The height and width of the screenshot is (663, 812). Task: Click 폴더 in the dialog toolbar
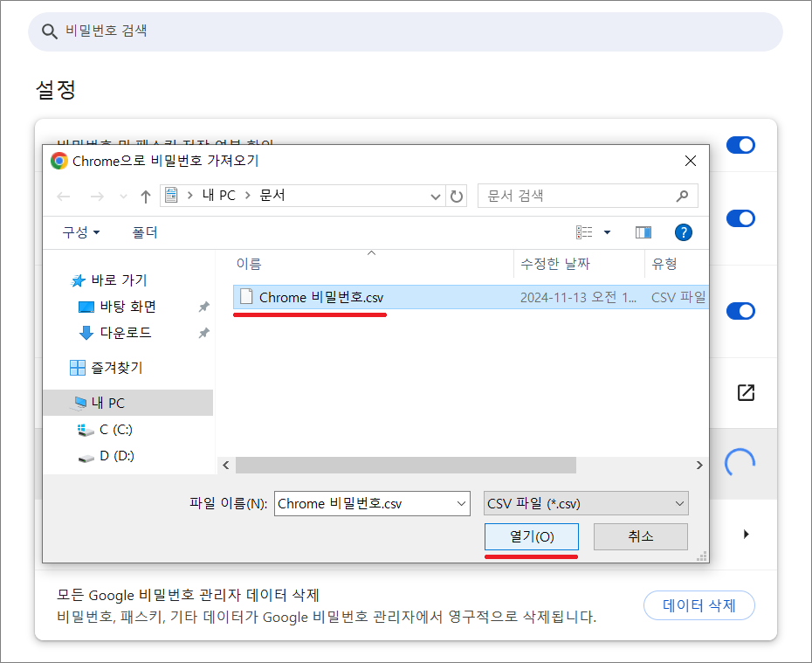tap(144, 232)
